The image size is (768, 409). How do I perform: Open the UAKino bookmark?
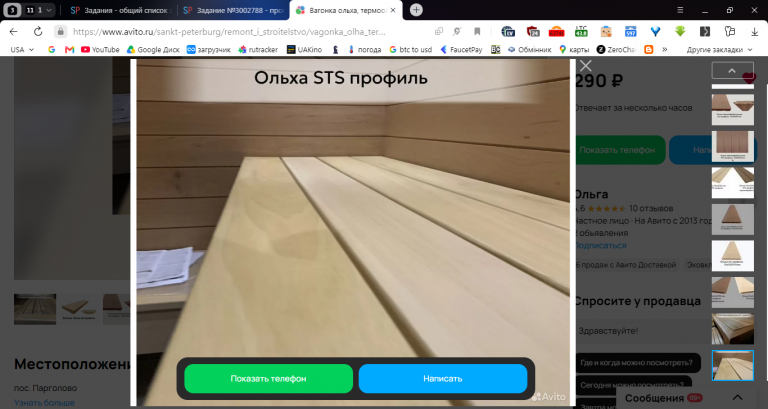(305, 49)
